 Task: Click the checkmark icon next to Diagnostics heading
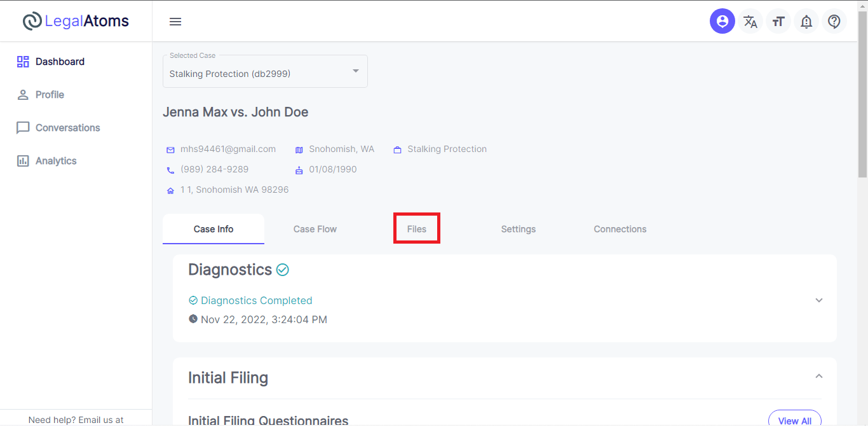tap(283, 270)
